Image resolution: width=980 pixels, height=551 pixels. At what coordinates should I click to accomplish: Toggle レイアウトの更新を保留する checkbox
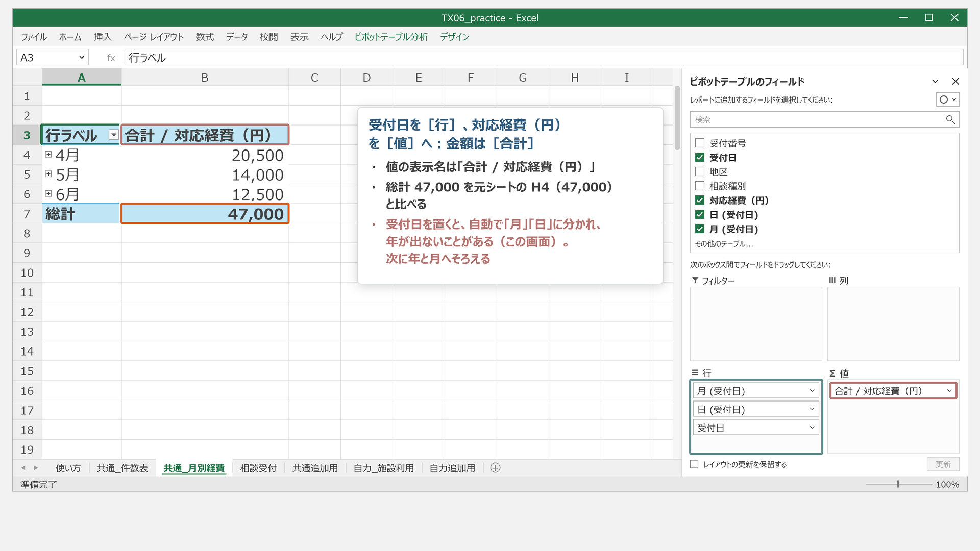(694, 464)
